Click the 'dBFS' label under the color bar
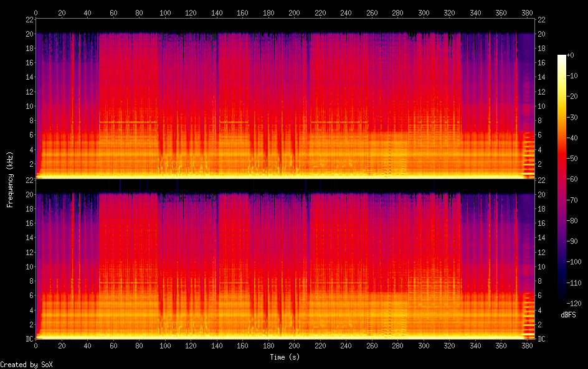 tap(567, 315)
